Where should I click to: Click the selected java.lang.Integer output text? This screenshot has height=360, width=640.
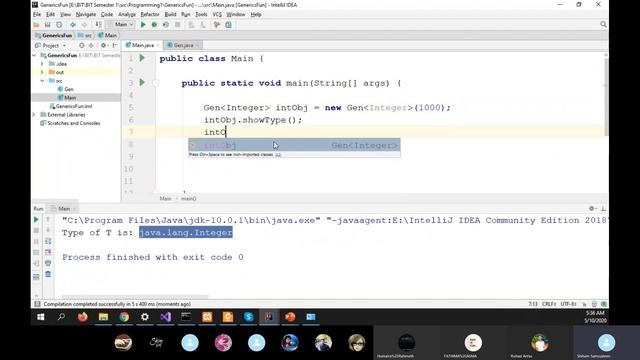[x=186, y=233]
